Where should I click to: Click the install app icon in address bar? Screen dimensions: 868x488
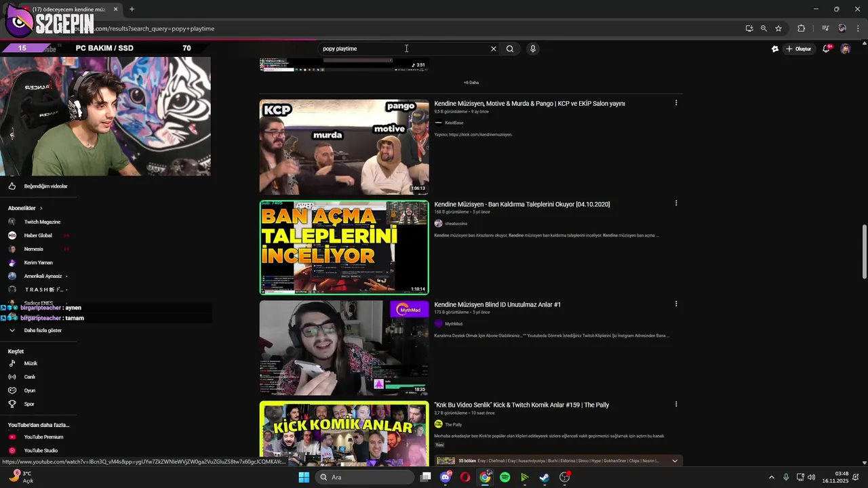click(x=749, y=28)
